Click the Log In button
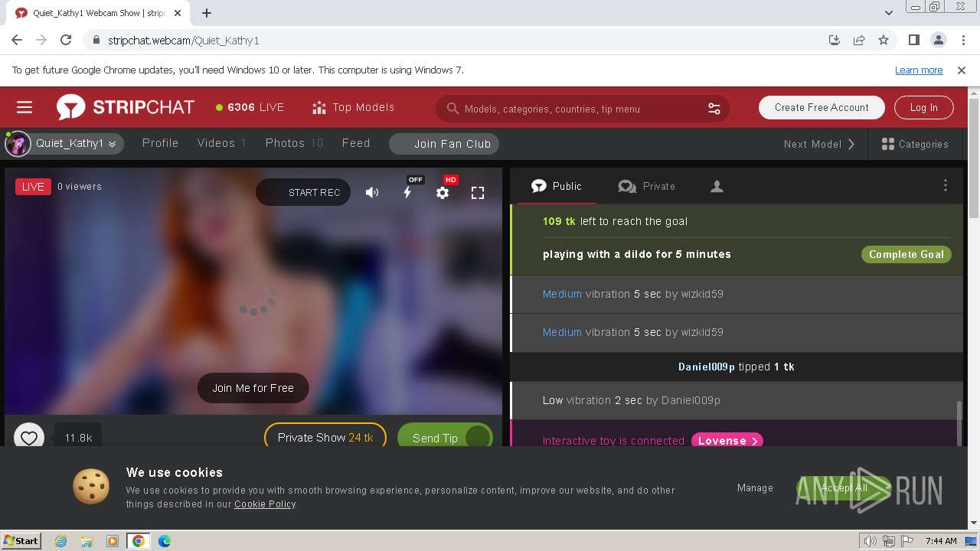 tap(923, 108)
